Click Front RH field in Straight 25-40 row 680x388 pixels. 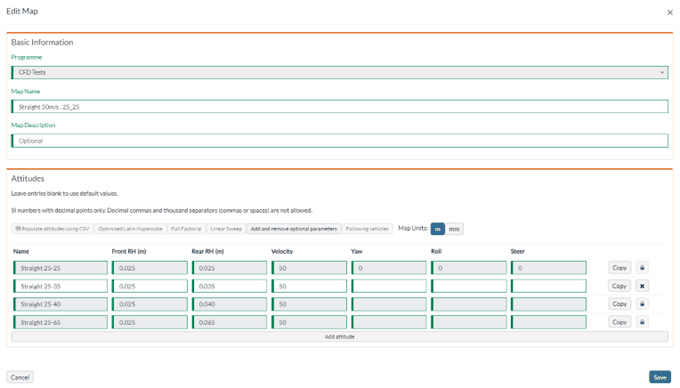click(150, 304)
